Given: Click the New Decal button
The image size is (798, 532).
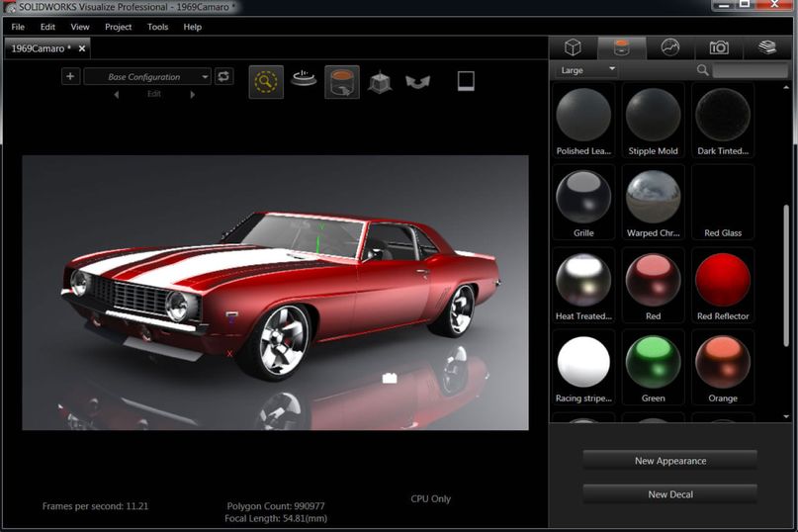Looking at the screenshot, I should tap(669, 494).
